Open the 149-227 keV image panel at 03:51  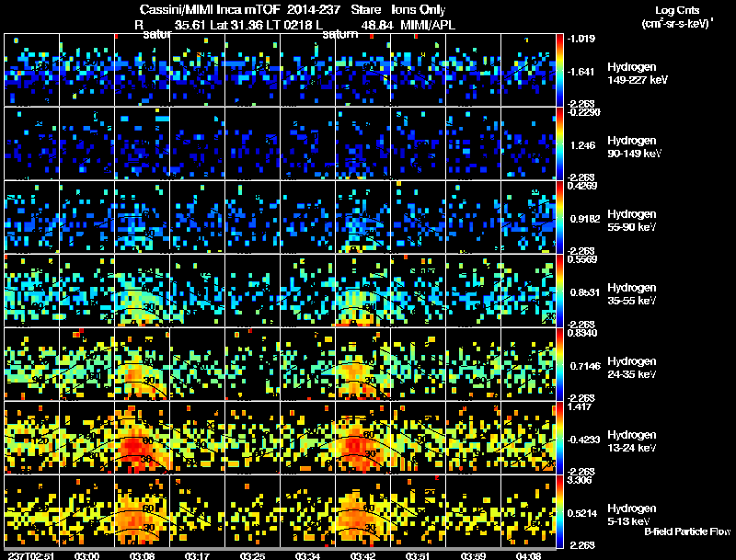418,70
